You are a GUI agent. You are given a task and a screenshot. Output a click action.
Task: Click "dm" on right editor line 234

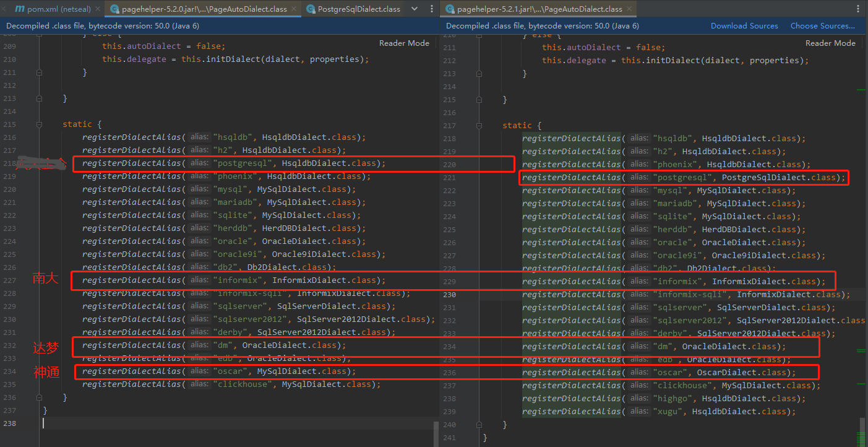pyautogui.click(x=663, y=346)
